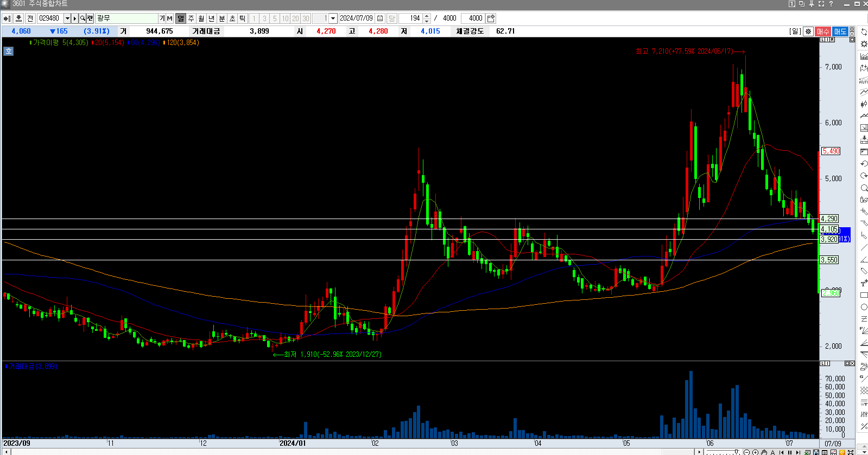Click the 4,290 horizontal line price label
This screenshot has width=868, height=455.
point(829,219)
